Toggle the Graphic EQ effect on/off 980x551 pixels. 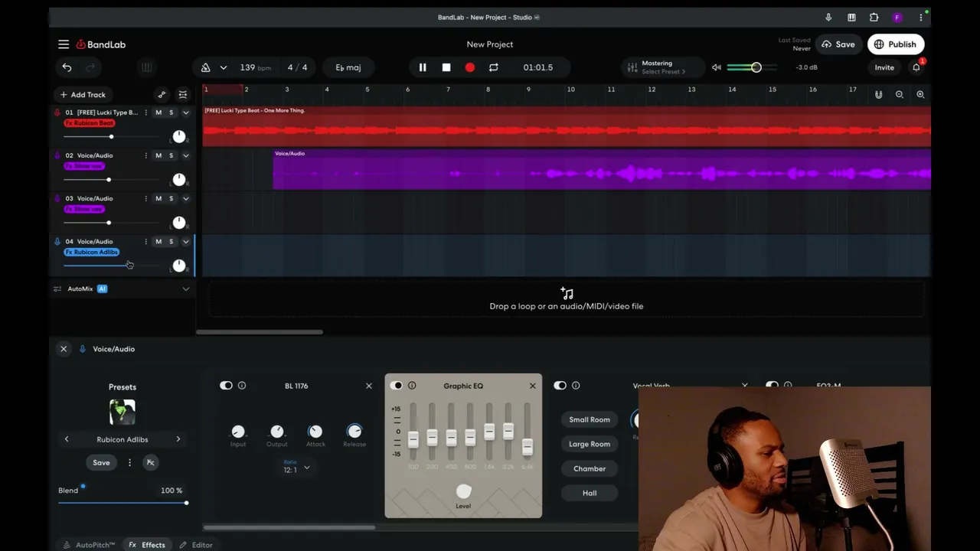(x=396, y=386)
